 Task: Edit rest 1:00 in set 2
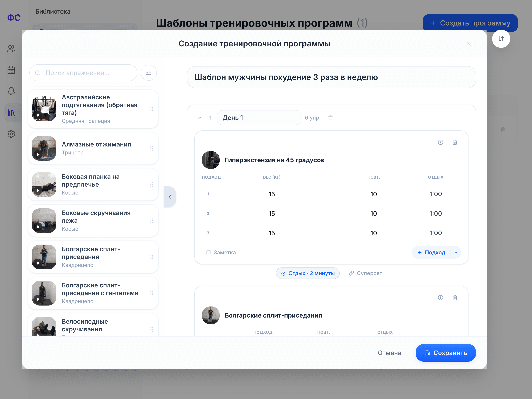coord(435,213)
